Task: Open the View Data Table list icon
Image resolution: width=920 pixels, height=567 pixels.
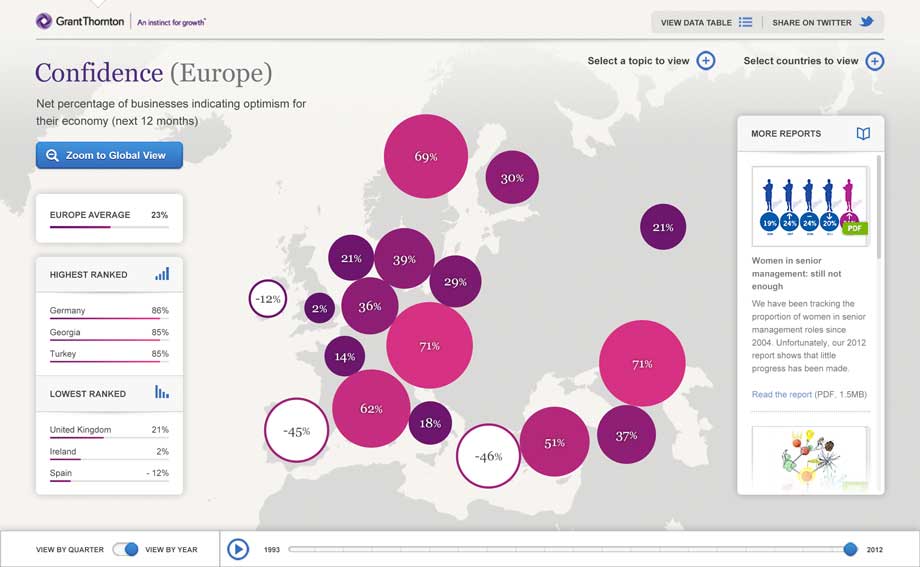Action: tap(745, 22)
